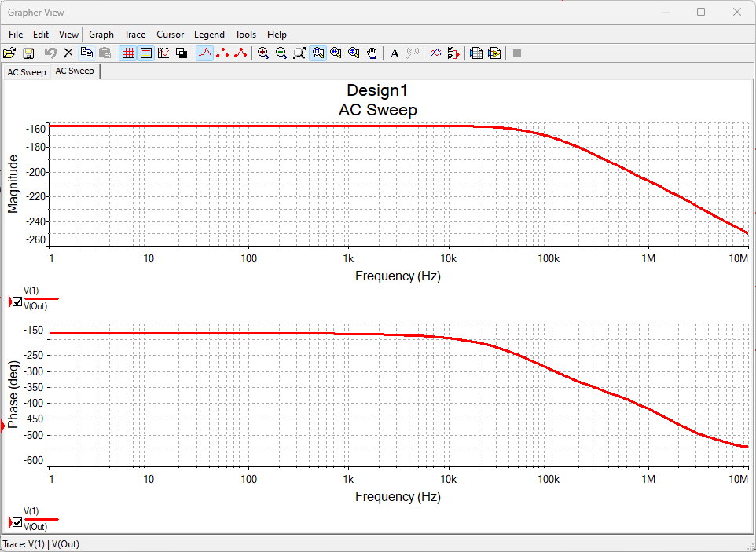This screenshot has width=756, height=552.
Task: Add a text annotation with the A tool
Action: coord(394,53)
